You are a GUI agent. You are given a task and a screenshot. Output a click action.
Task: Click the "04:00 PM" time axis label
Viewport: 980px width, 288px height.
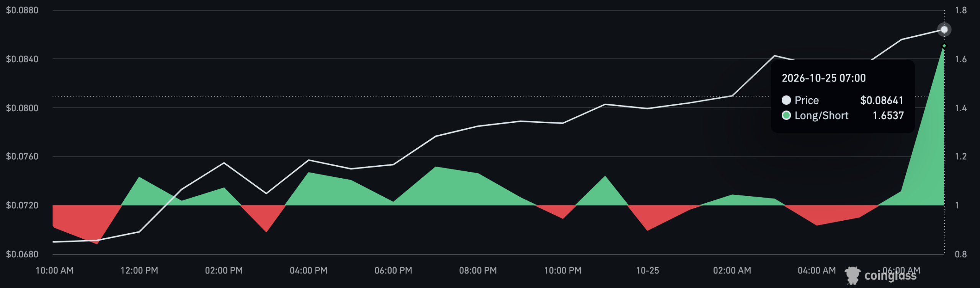309,271
